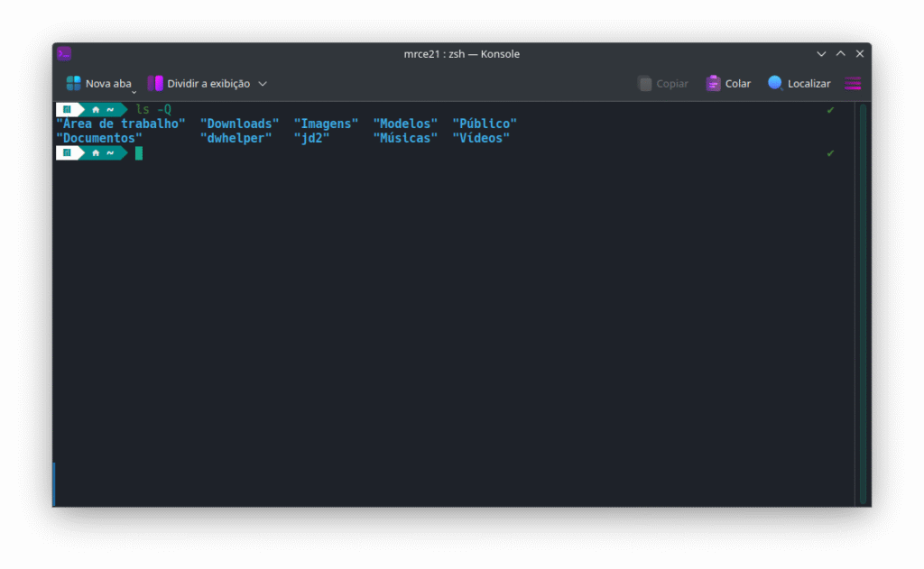Click the "Downloads" folder name in output
Viewport: 924px width, 569px height.
click(x=239, y=124)
